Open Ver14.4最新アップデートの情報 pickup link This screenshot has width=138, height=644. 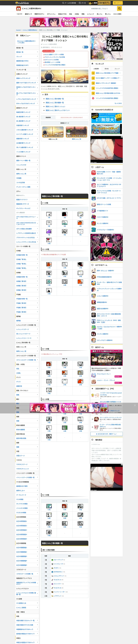54,55
